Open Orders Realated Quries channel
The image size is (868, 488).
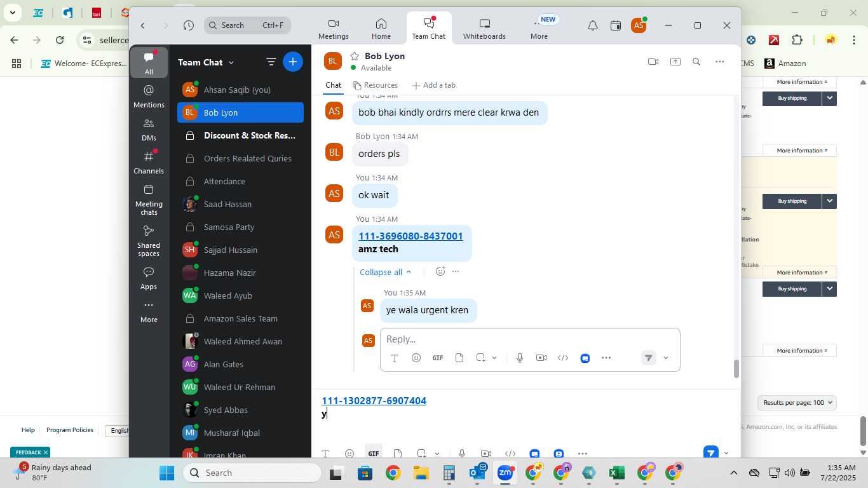(x=240, y=158)
